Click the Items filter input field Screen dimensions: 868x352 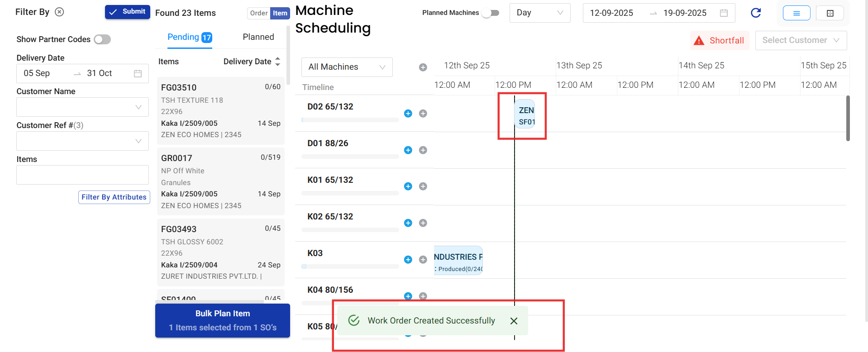(x=82, y=175)
